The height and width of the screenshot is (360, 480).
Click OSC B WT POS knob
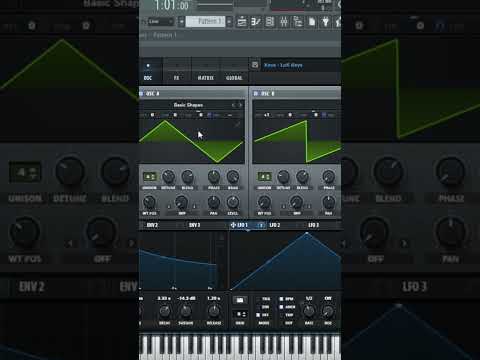(x=264, y=202)
